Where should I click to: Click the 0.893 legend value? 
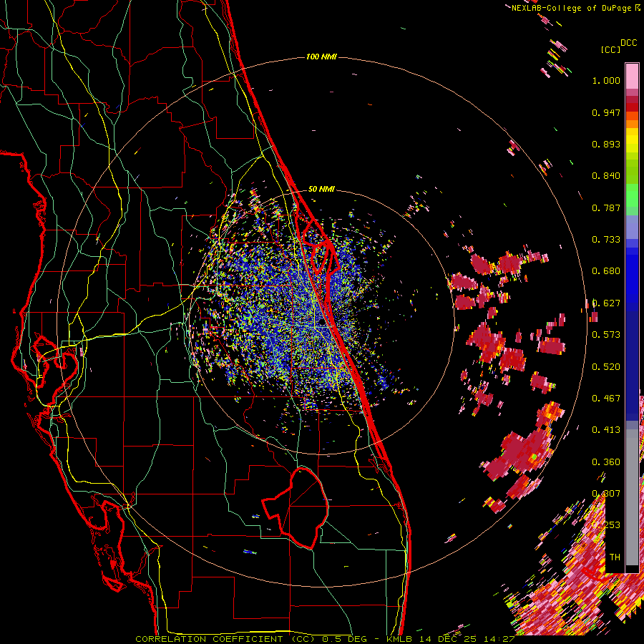606,144
